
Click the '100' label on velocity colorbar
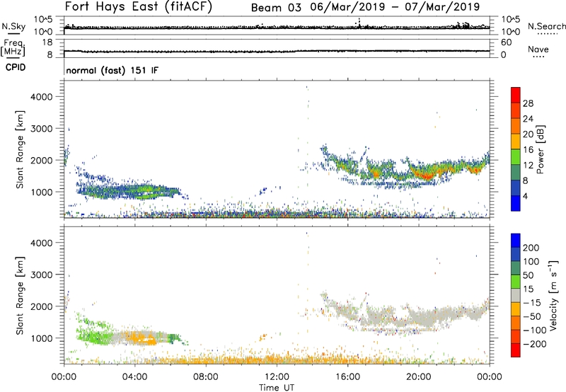point(531,262)
